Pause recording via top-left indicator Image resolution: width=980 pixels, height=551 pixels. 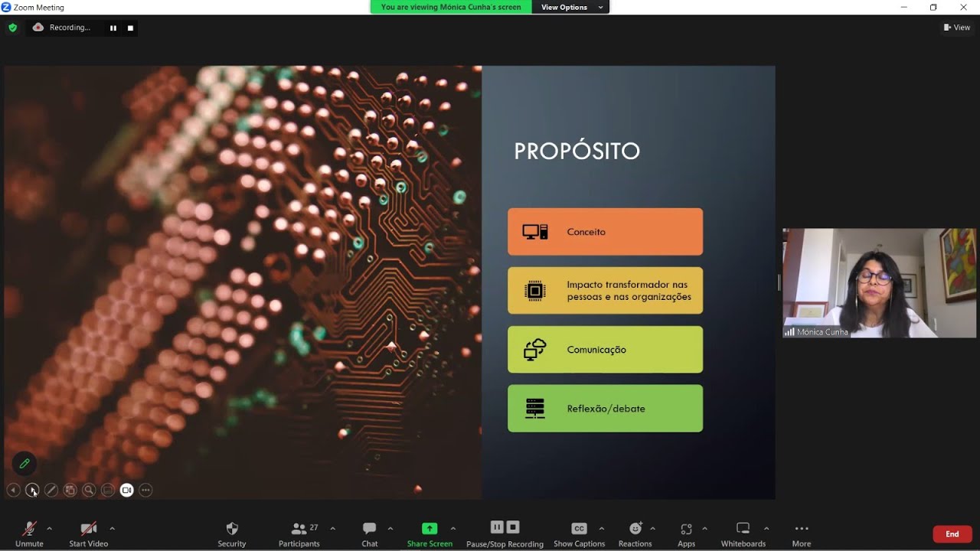(113, 28)
